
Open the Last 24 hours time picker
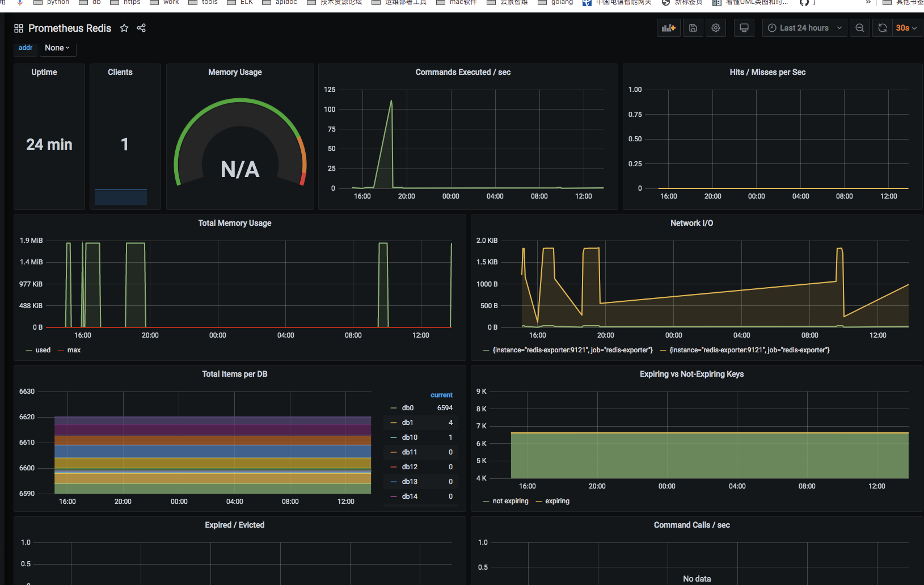(805, 28)
